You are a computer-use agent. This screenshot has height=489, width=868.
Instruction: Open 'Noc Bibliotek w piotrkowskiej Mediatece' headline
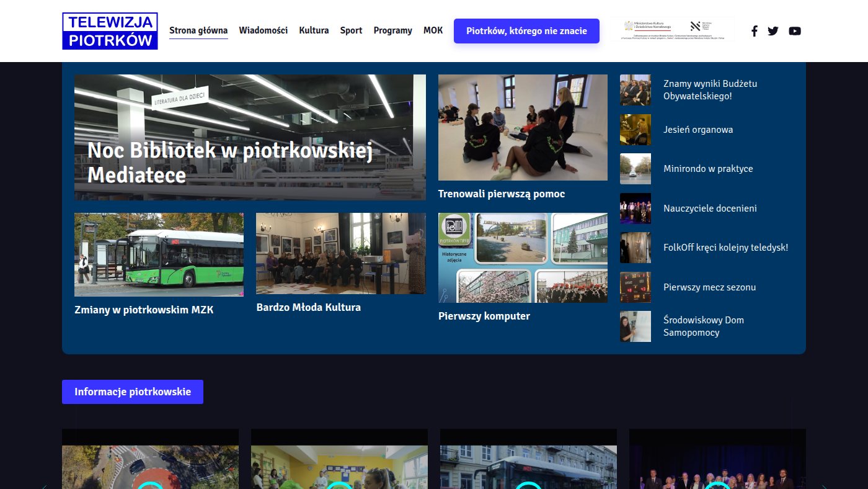coord(230,163)
